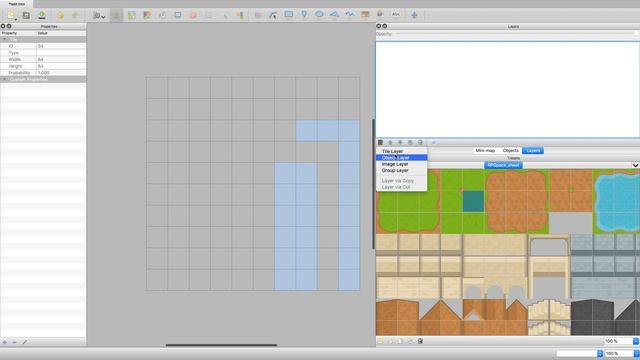The width and height of the screenshot is (640, 360).
Task: Click the Raise Layer up arrow icon
Action: pyautogui.click(x=390, y=142)
